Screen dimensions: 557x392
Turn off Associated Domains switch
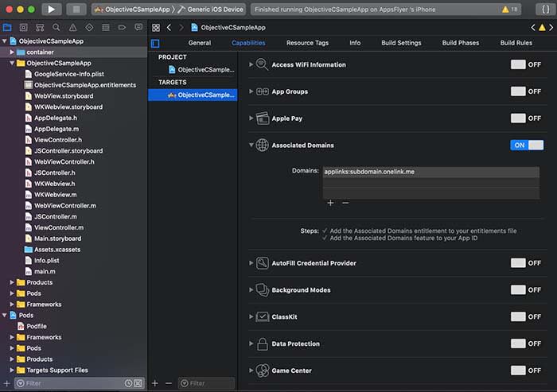pyautogui.click(x=526, y=145)
